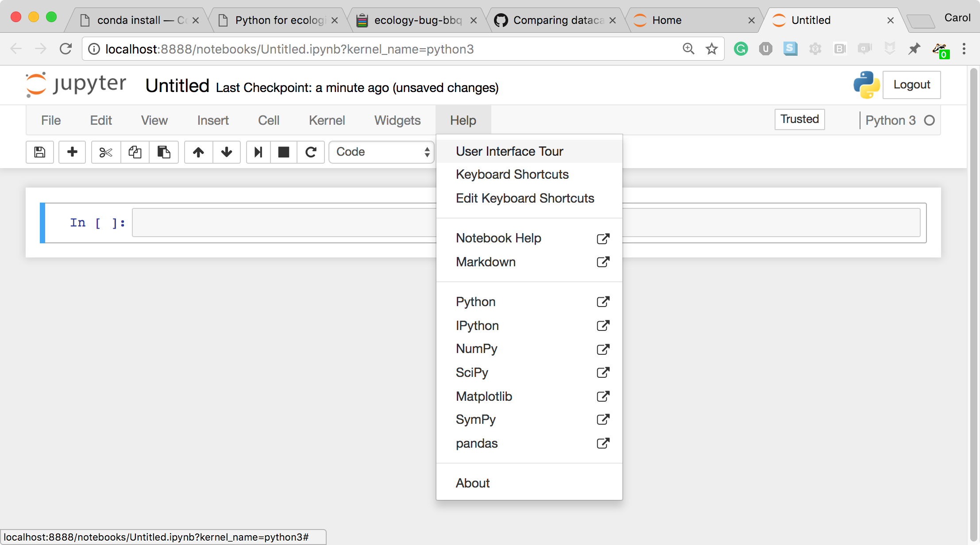Click the copy selected cells icon
980x545 pixels.
[134, 151]
